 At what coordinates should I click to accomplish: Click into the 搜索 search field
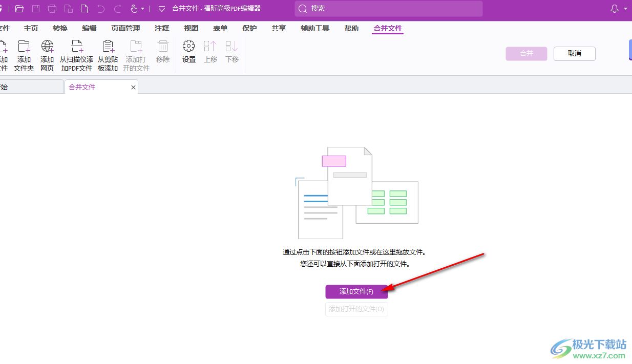[389, 9]
